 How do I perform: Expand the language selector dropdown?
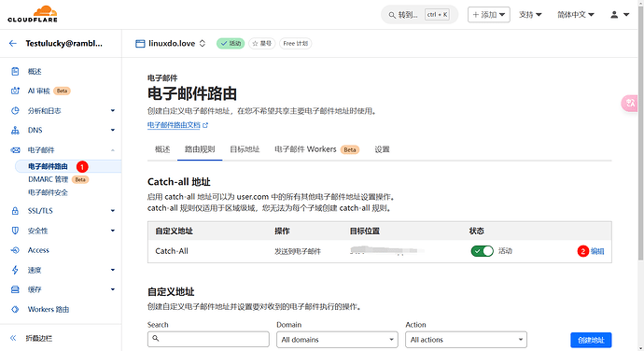576,15
